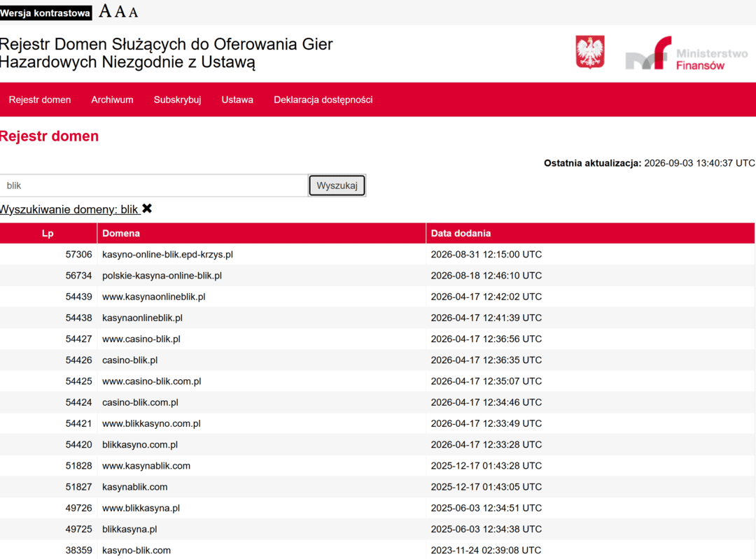The width and height of the screenshot is (756, 559).
Task: Click row number 54427
Action: [x=78, y=339]
